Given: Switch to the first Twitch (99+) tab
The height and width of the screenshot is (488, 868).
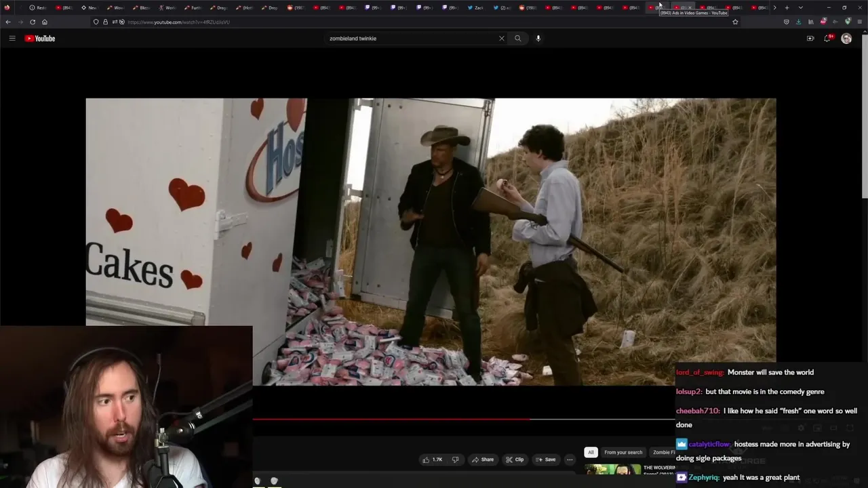Looking at the screenshot, I should pos(372,7).
